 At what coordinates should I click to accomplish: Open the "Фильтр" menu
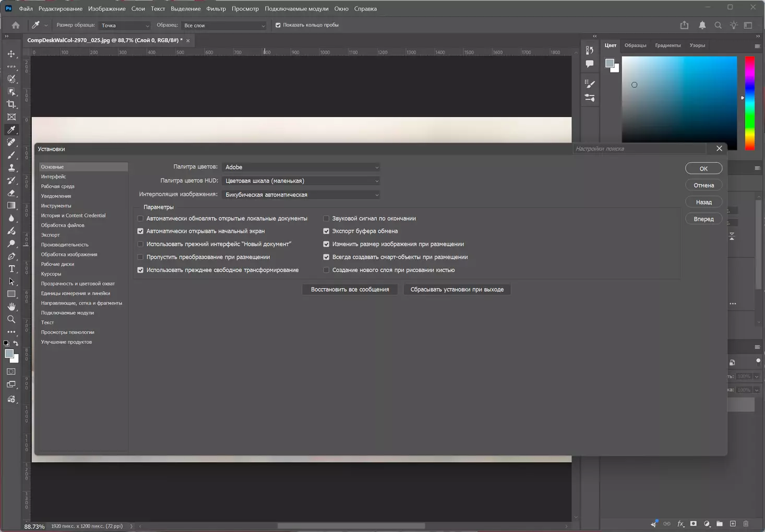(x=216, y=9)
